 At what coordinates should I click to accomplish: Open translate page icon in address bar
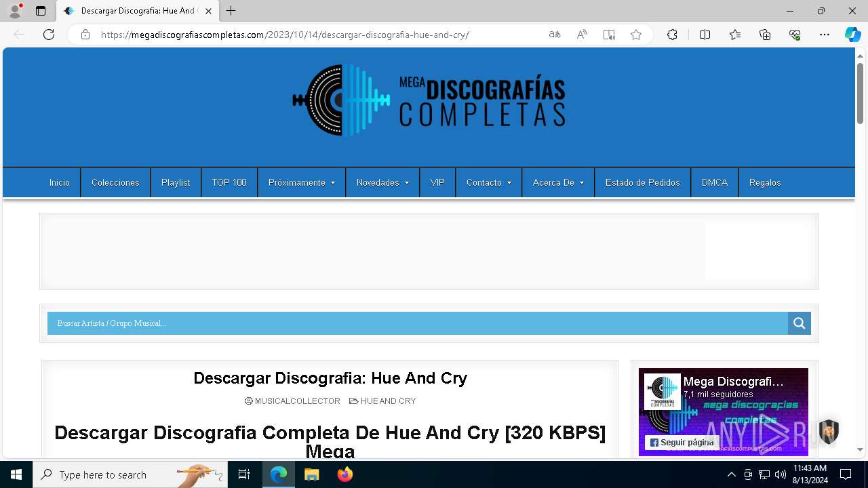(x=555, y=35)
